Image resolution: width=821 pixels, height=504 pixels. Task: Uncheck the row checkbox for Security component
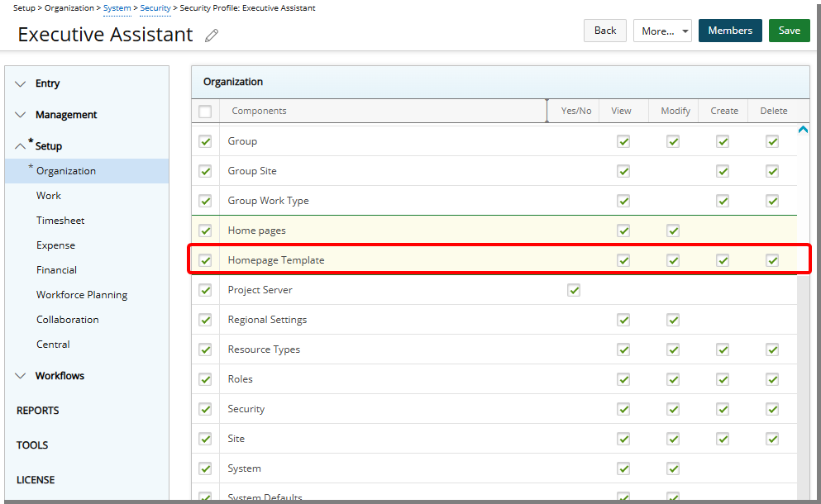(204, 409)
